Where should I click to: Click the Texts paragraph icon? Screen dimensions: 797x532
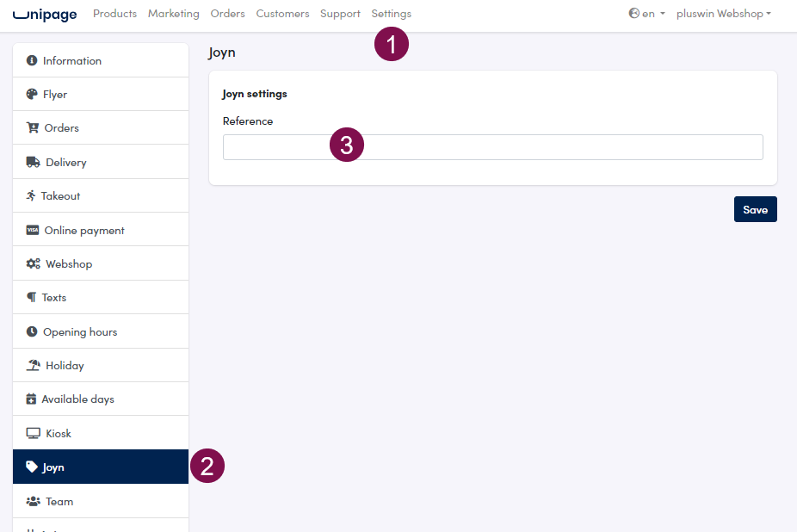pyautogui.click(x=32, y=298)
